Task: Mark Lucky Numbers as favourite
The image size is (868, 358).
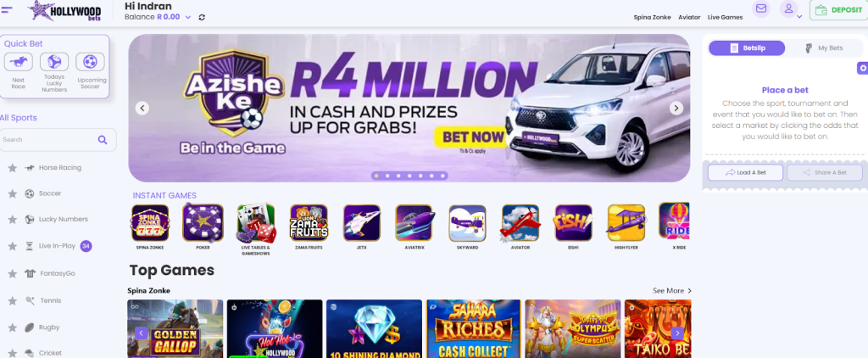Action: coord(12,220)
